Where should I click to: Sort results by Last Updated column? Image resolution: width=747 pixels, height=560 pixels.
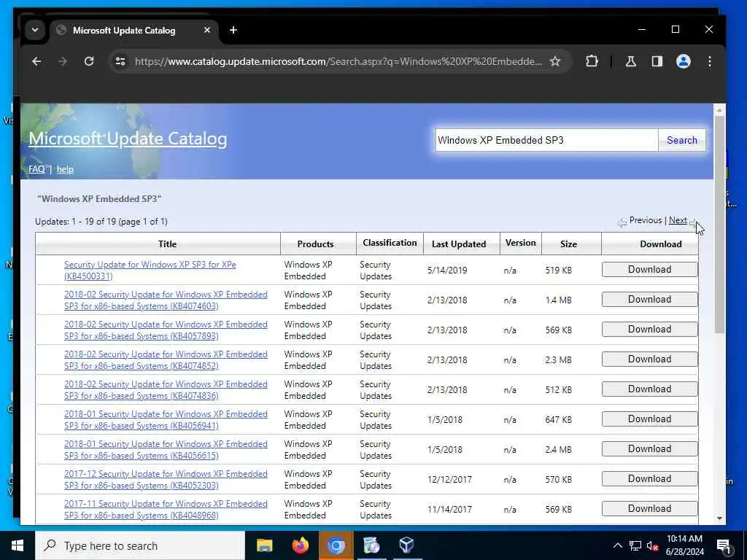458,244
